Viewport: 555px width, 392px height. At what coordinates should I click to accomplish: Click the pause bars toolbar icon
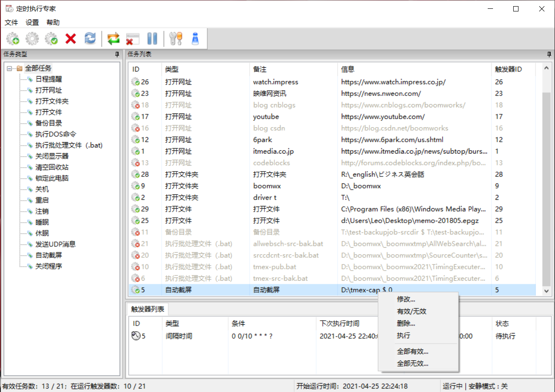click(x=152, y=39)
